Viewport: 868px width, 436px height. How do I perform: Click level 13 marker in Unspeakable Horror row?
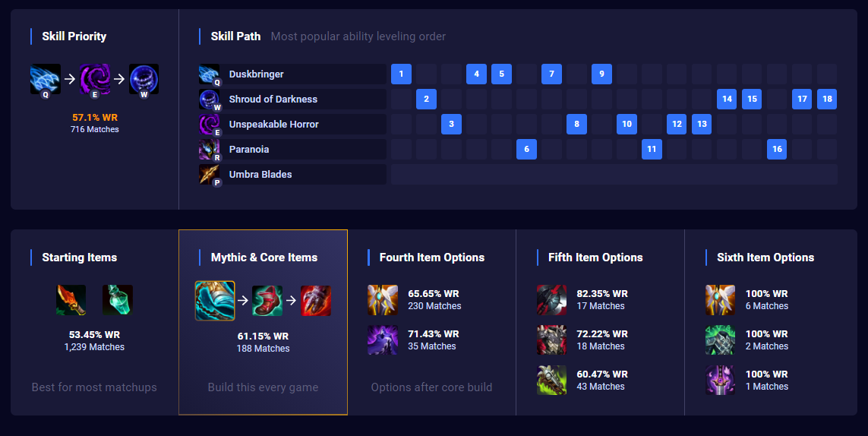[702, 124]
